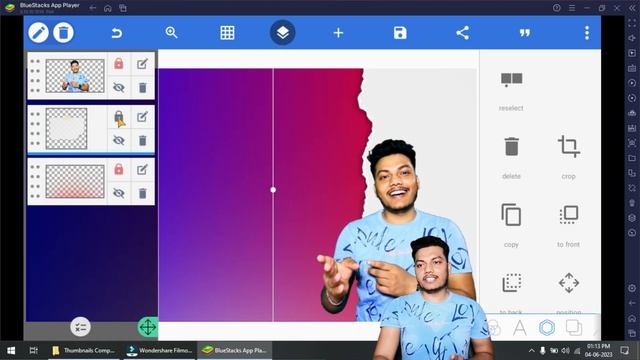Screen dimensions: 640x360
Task: Send the shape to back
Action: coord(511,292)
